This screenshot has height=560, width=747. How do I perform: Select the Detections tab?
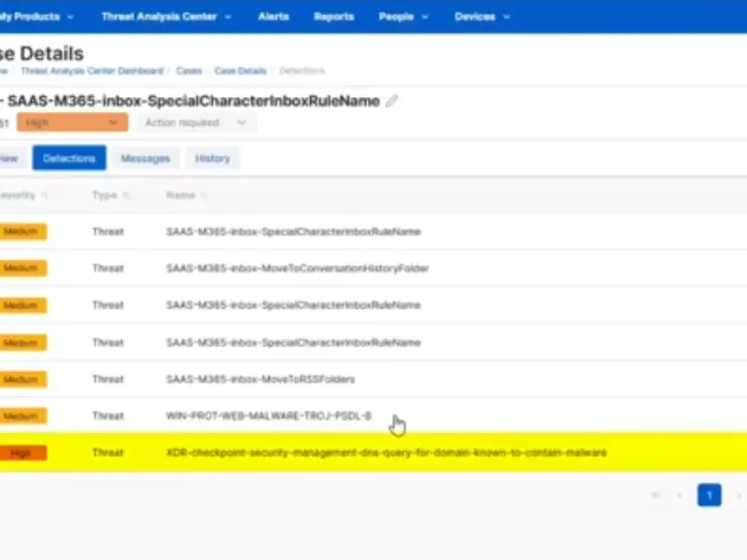coord(69,159)
